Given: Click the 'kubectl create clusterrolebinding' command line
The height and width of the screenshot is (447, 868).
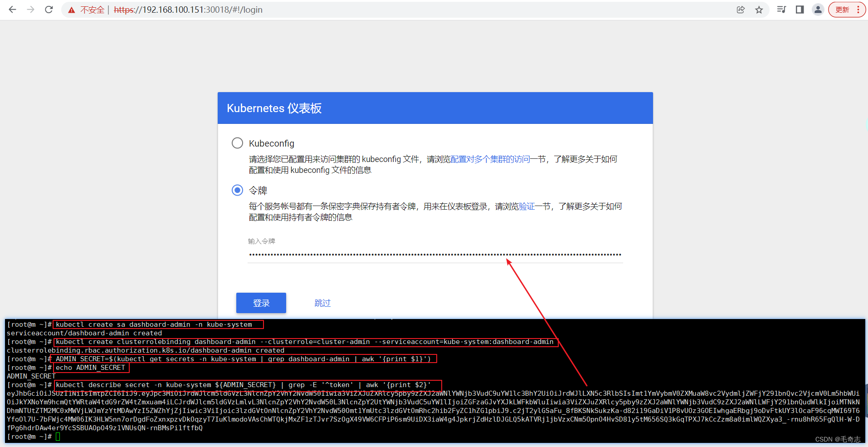Looking at the screenshot, I should 306,342.
